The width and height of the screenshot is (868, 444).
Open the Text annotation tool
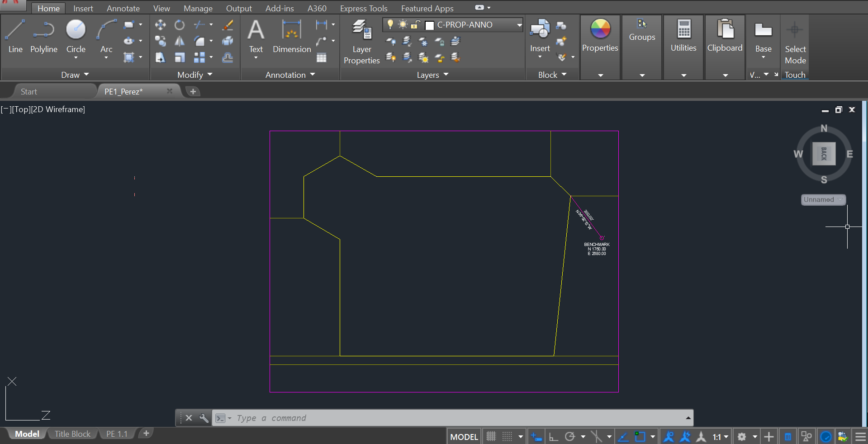[x=256, y=37]
